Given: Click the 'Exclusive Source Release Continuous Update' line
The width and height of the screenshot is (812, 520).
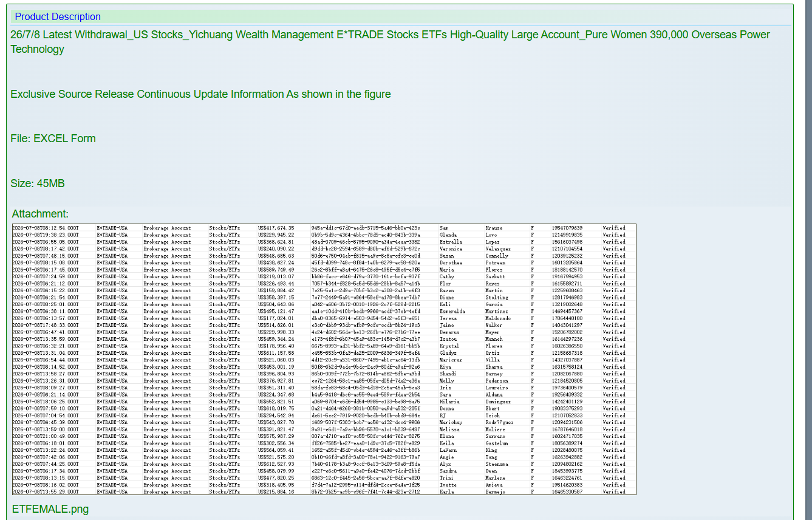Looking at the screenshot, I should (x=200, y=94).
